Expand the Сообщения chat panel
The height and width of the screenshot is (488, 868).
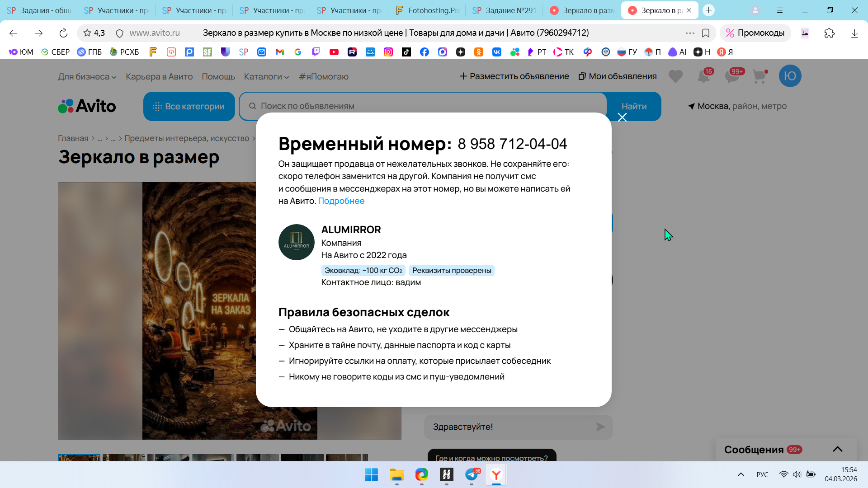837,449
